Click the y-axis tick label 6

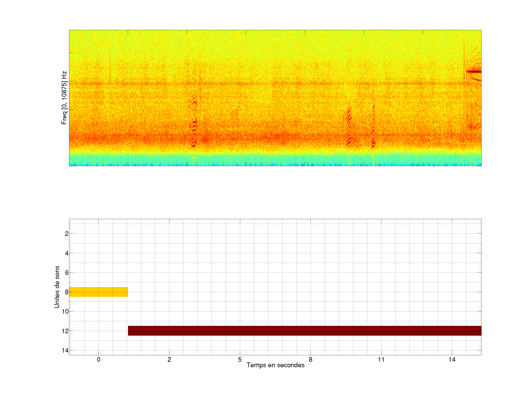point(67,273)
